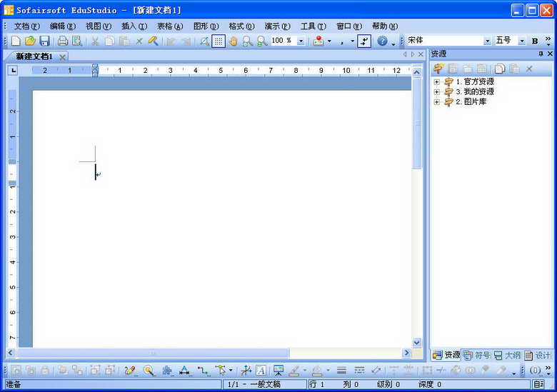557x392 pixels.
Task: Click the horizontal scrollbar left arrow
Action: tap(10, 353)
